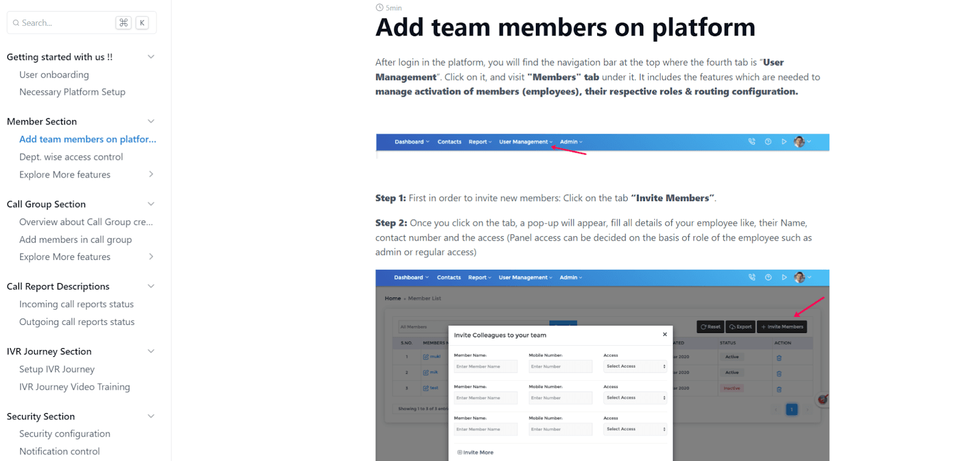980x461 pixels.
Task: Click the first dashboard navigation bar image
Action: pyautogui.click(x=602, y=142)
